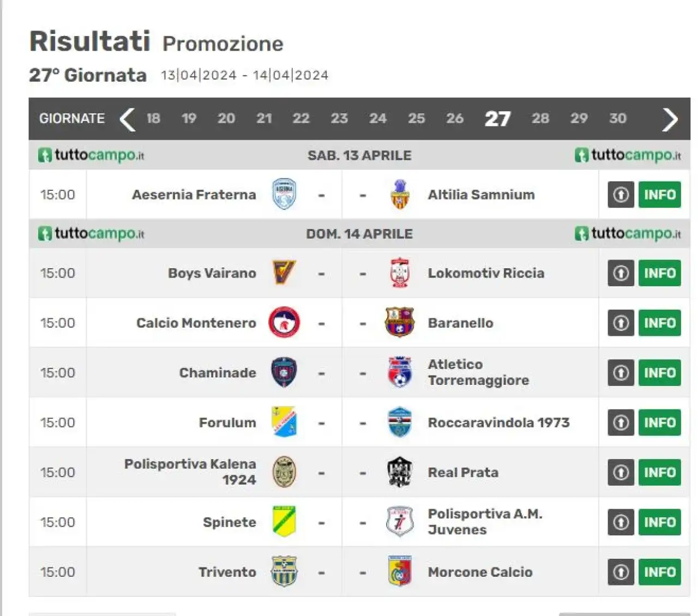Open the Lokomotiv Riccia team name link
Screen dimensions: 698x616
486,273
